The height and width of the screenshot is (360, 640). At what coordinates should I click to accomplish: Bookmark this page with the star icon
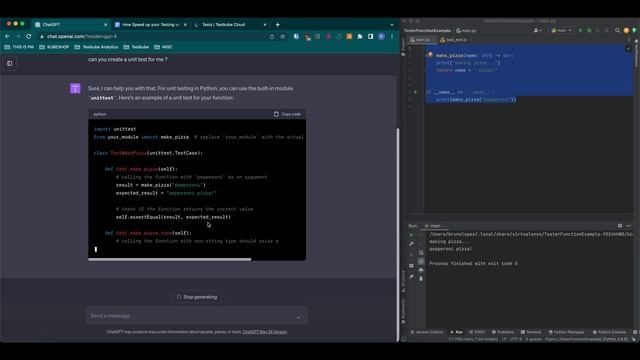click(x=282, y=36)
